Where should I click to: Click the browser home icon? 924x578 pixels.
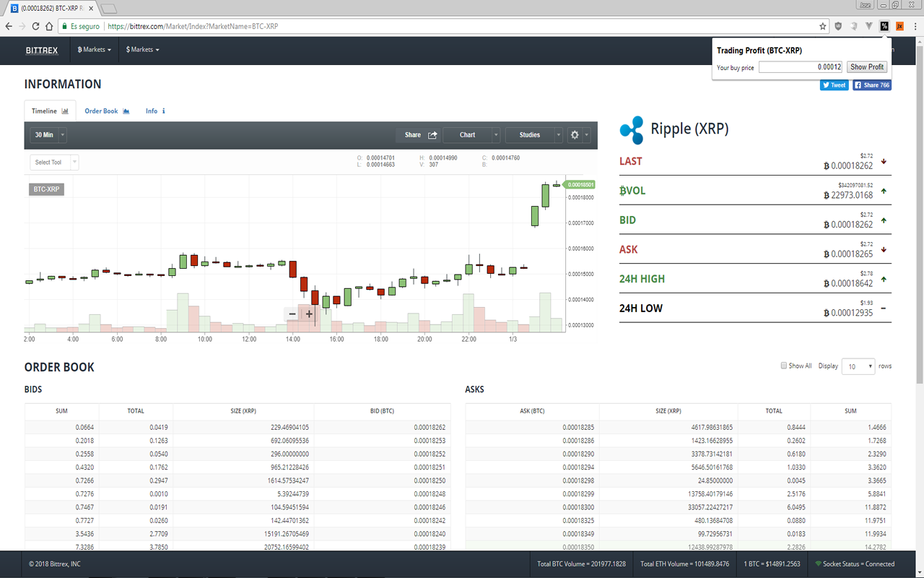[x=49, y=26]
